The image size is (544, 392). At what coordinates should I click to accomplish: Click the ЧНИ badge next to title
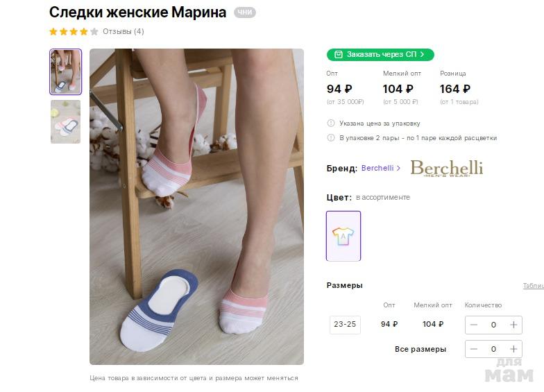[x=244, y=12]
